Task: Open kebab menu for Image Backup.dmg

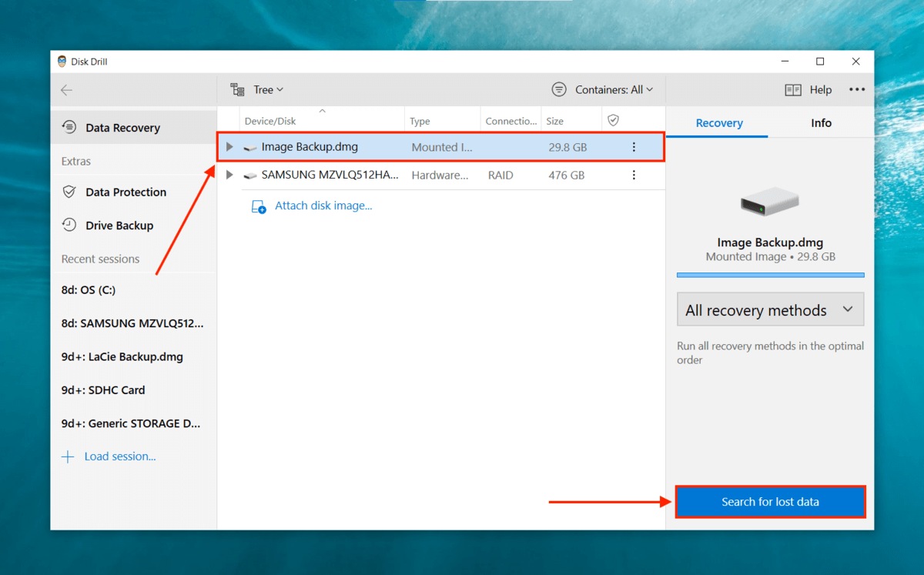Action: pyautogui.click(x=634, y=147)
